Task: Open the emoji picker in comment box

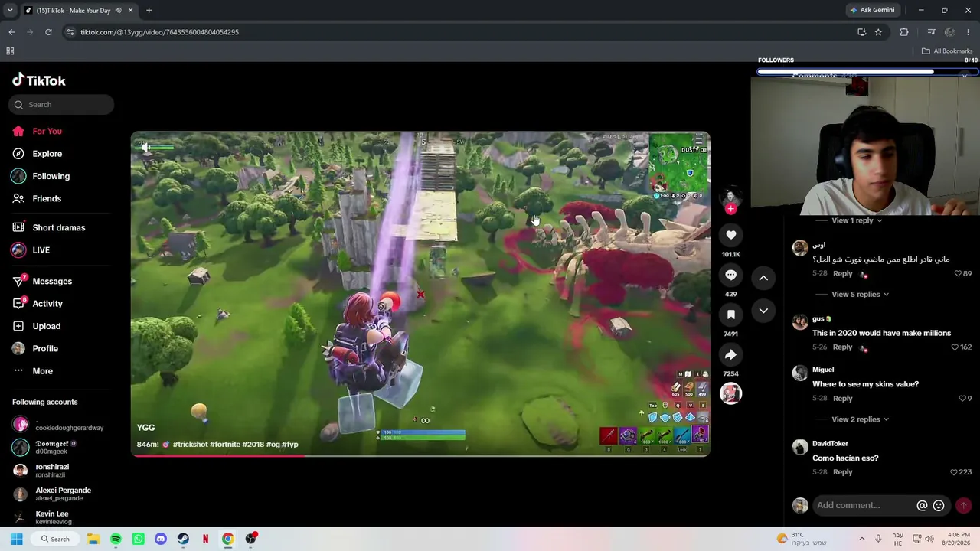Action: pyautogui.click(x=939, y=505)
